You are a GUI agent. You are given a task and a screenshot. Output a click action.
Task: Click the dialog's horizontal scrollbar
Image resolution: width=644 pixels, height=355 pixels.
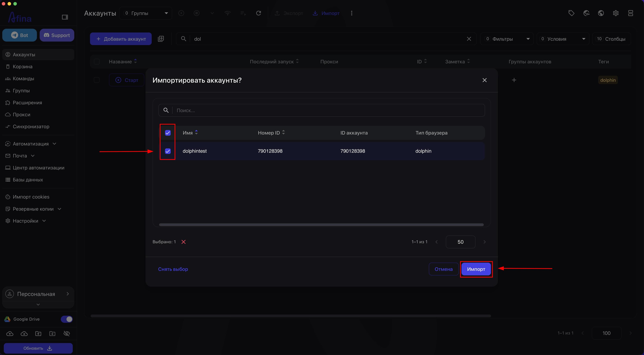(321, 225)
